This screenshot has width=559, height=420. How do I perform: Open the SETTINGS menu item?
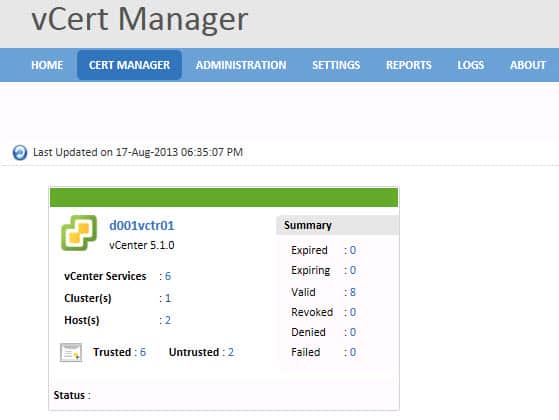click(336, 65)
